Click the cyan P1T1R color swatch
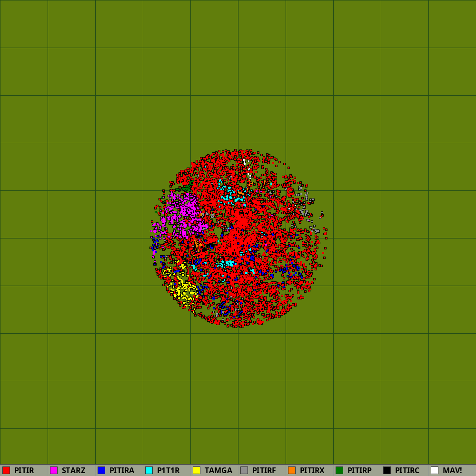This screenshot has height=476, width=476. pyautogui.click(x=149, y=470)
